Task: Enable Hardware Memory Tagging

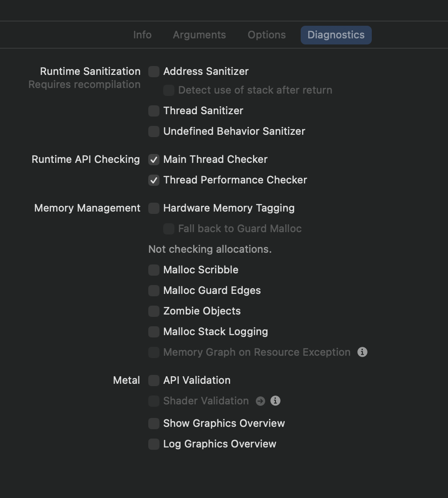Action: [x=154, y=208]
